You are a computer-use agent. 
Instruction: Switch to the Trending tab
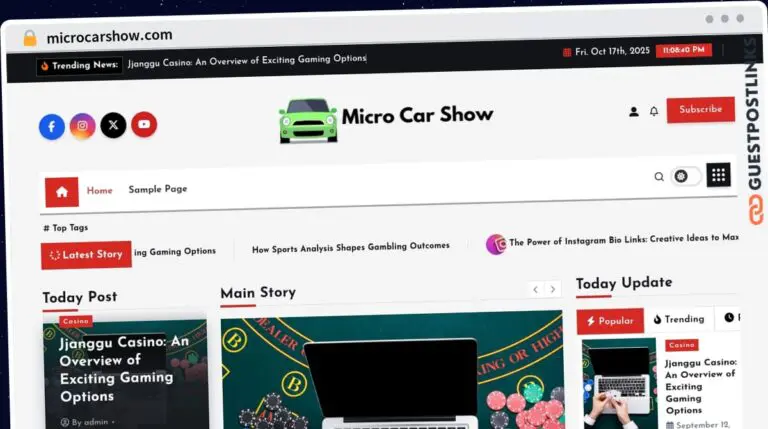point(679,320)
